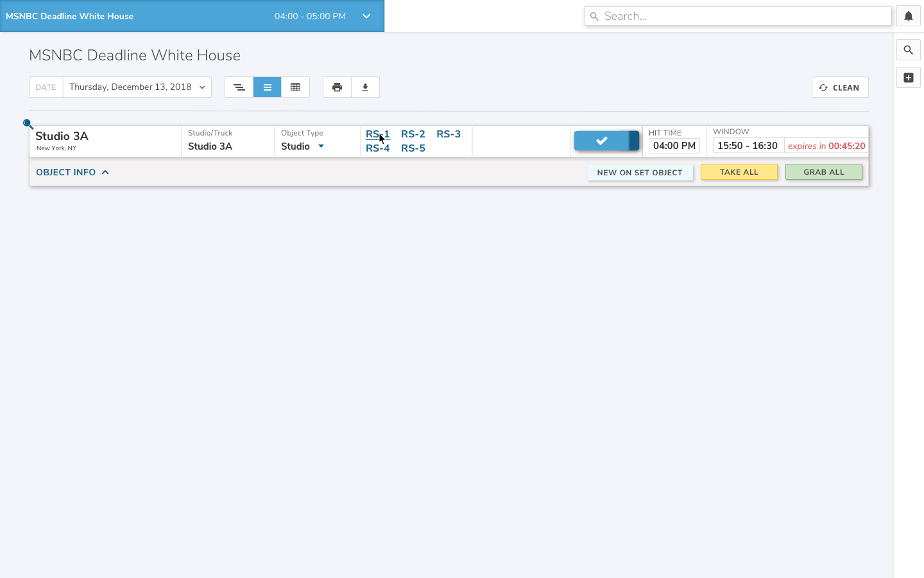The image size is (924, 578).
Task: Click New On Set Object button
Action: [639, 173]
